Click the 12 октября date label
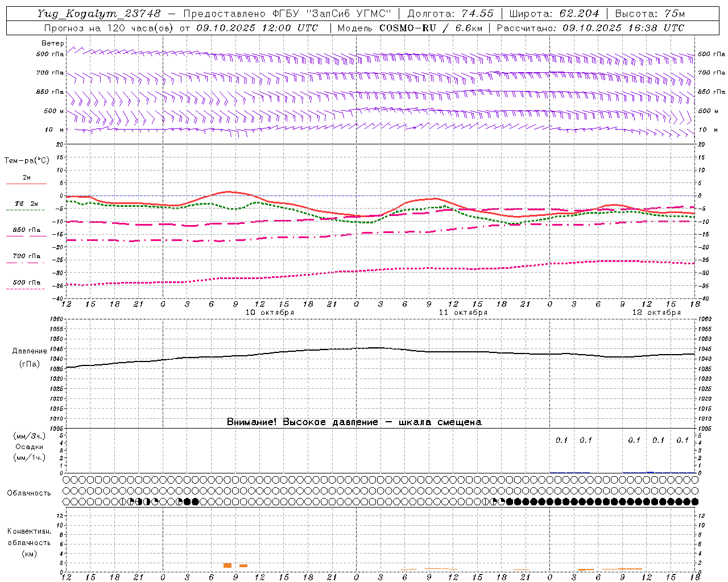This screenshot has height=582, width=728. 656,313
